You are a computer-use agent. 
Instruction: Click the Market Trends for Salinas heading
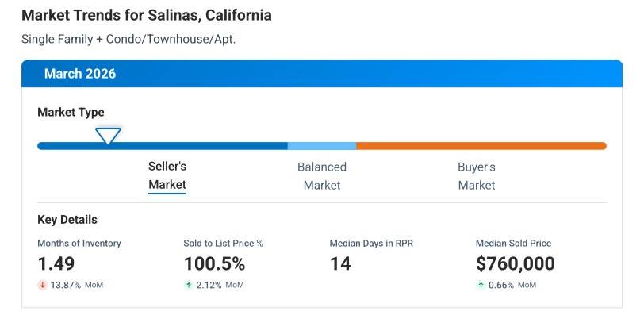point(147,16)
